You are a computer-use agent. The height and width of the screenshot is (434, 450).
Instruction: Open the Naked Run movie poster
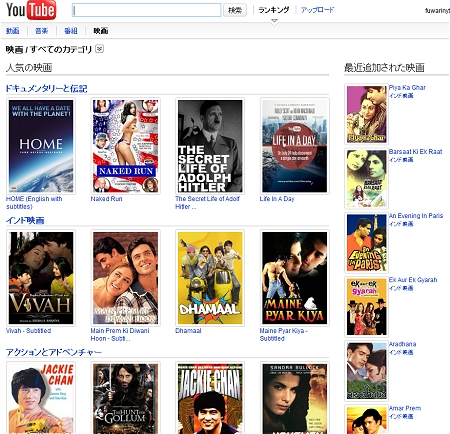[126, 146]
